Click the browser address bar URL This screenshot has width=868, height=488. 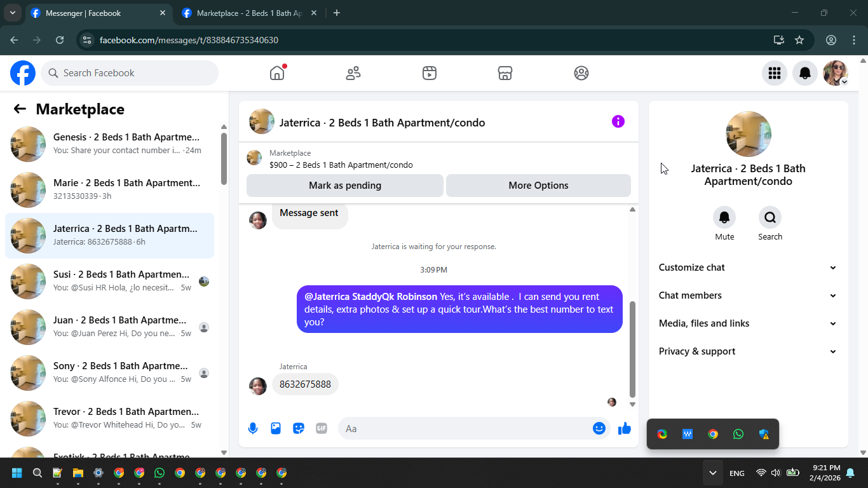(x=189, y=40)
